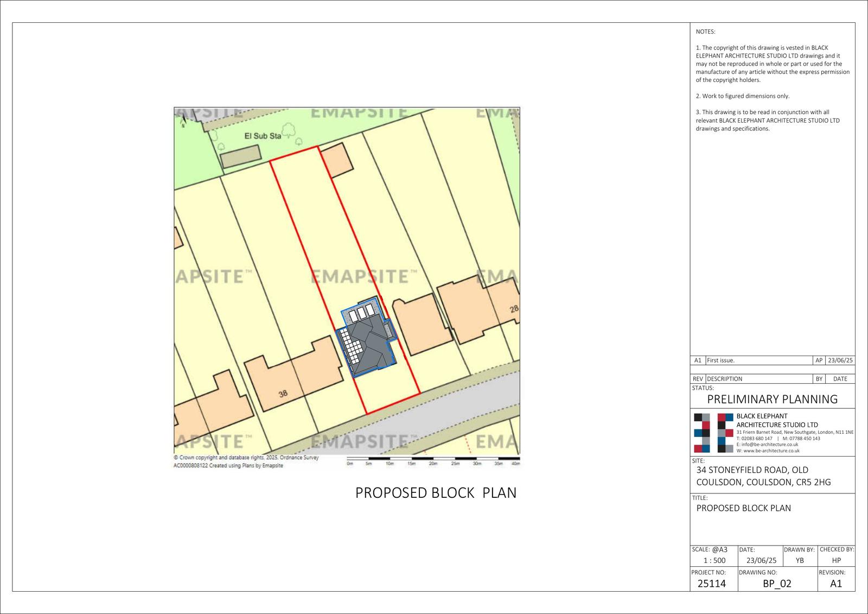
Task: Click house number 38 on the map
Action: tap(283, 394)
